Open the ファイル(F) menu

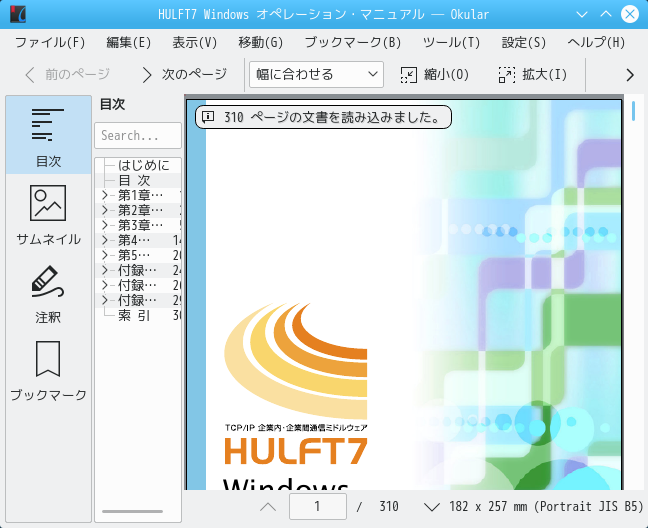(50, 42)
